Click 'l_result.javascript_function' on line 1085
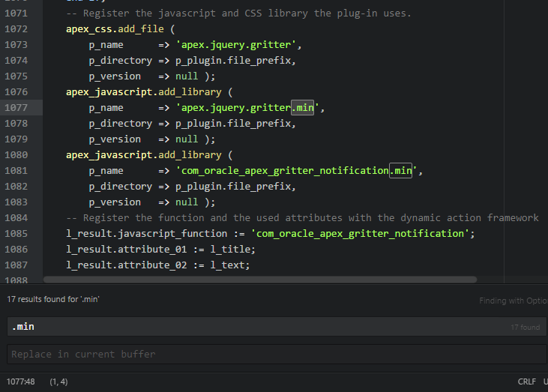Viewport: 548px width, 392px height. tap(146, 233)
